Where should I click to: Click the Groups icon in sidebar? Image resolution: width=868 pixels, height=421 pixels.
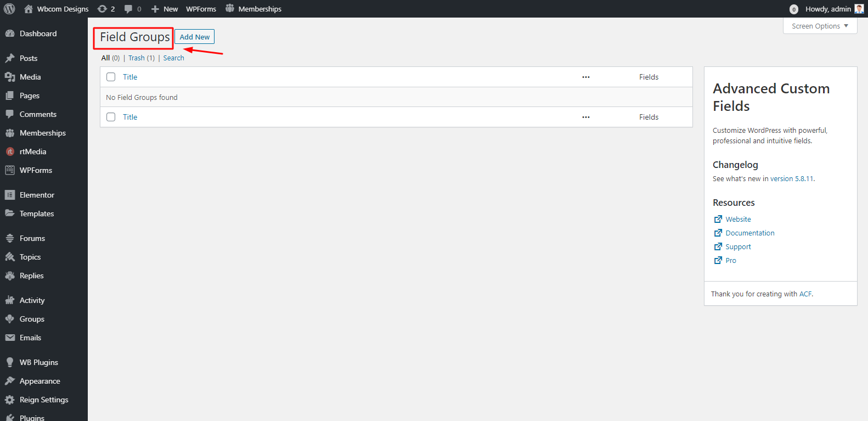pyautogui.click(x=10, y=319)
